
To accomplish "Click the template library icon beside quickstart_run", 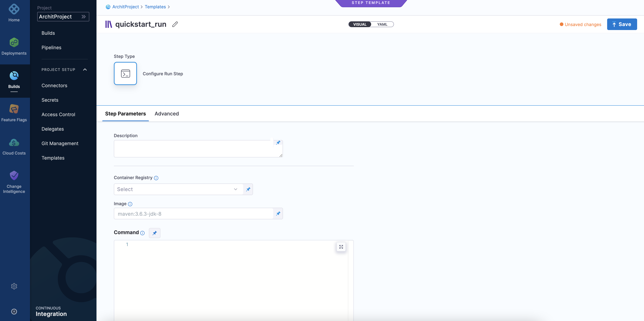I will tap(108, 24).
